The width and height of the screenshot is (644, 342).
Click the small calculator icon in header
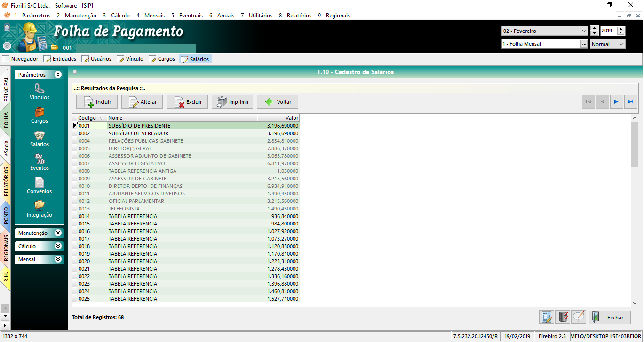coord(7,28)
